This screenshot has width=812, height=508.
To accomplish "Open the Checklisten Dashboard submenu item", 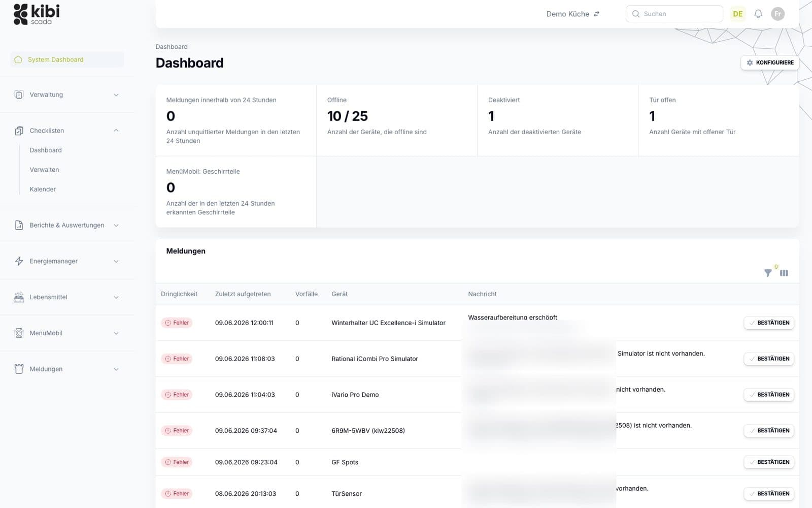I will pos(46,150).
